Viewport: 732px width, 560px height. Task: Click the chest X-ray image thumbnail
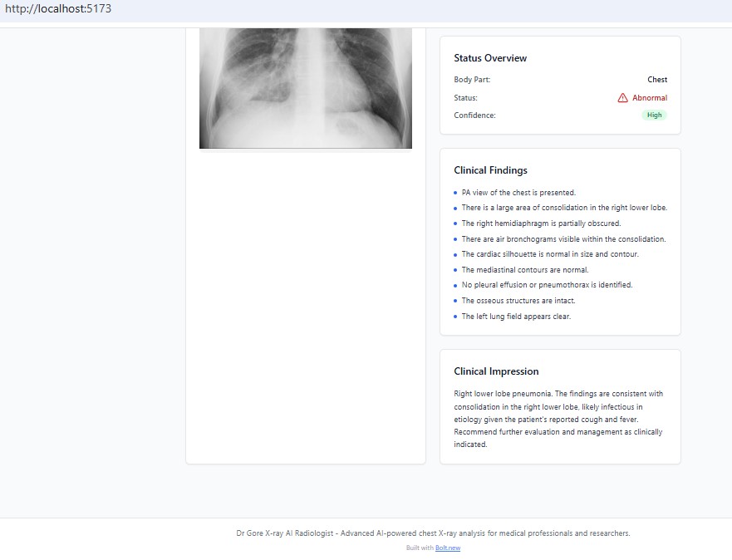point(305,87)
